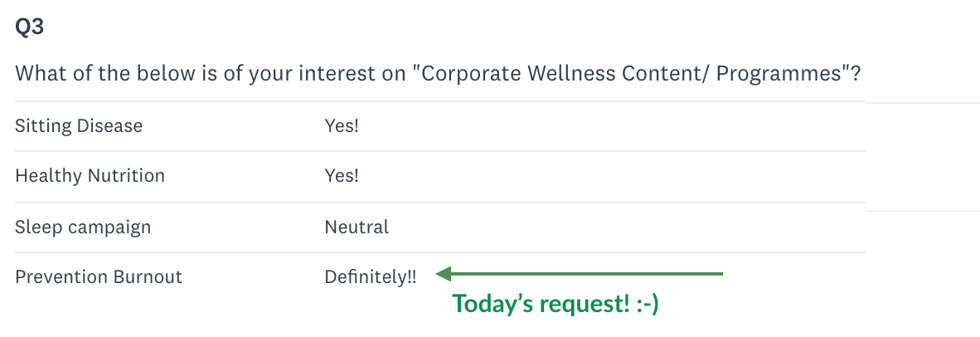The image size is (980, 337).
Task: Click the Definitely!! answer text
Action: pyautogui.click(x=371, y=276)
